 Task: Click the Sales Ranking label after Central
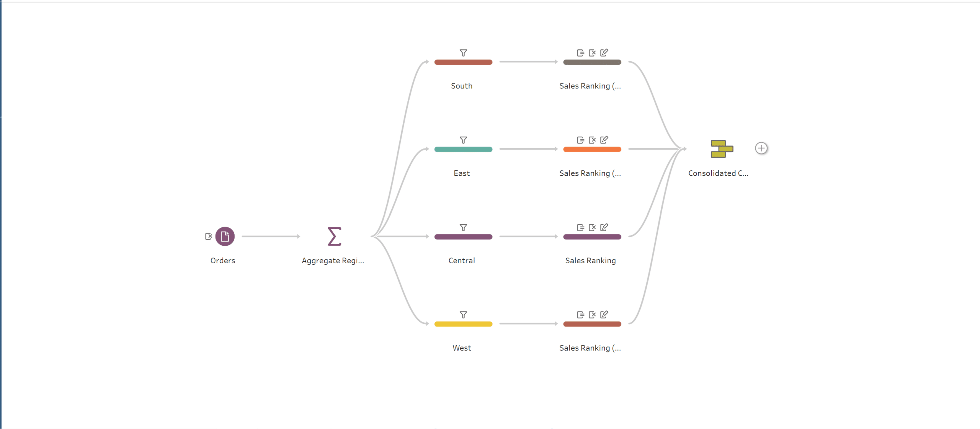coord(590,261)
